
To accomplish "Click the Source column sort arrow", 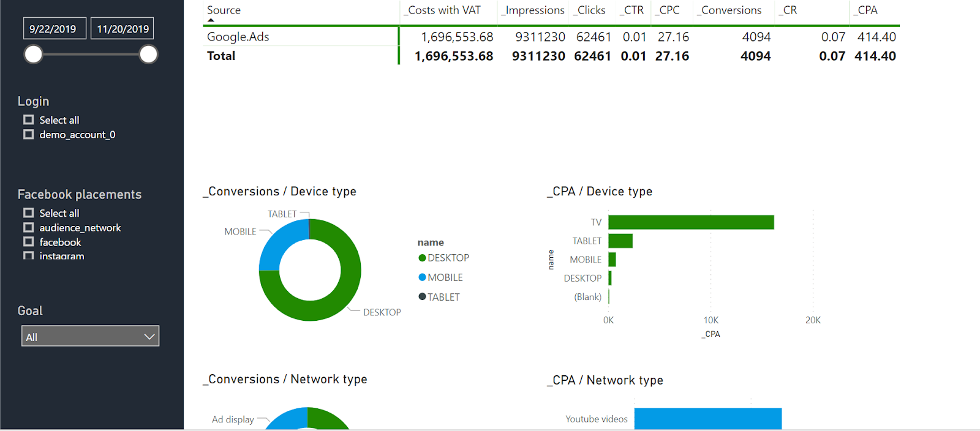I will (x=211, y=20).
